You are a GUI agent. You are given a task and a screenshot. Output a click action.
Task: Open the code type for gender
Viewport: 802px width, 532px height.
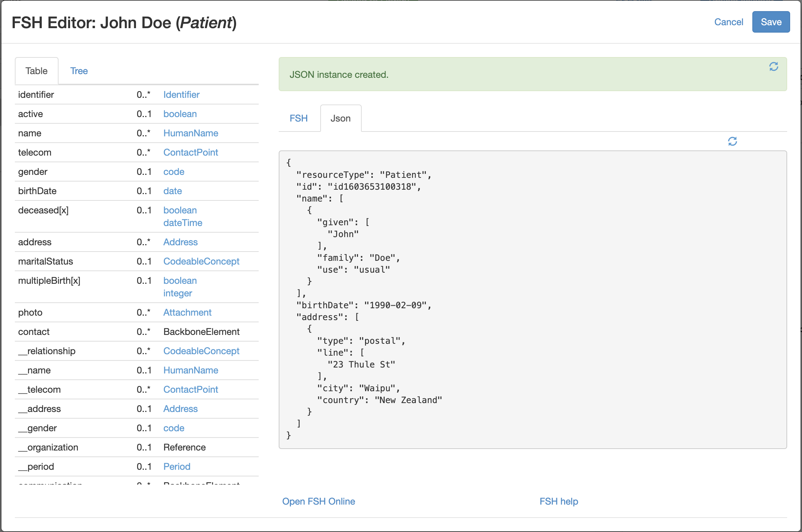click(173, 172)
